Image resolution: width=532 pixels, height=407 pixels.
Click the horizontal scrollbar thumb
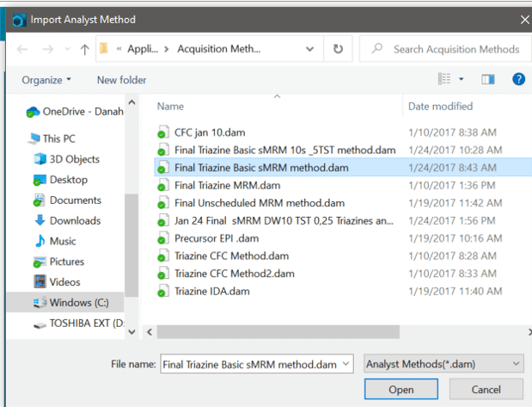[x=278, y=332]
